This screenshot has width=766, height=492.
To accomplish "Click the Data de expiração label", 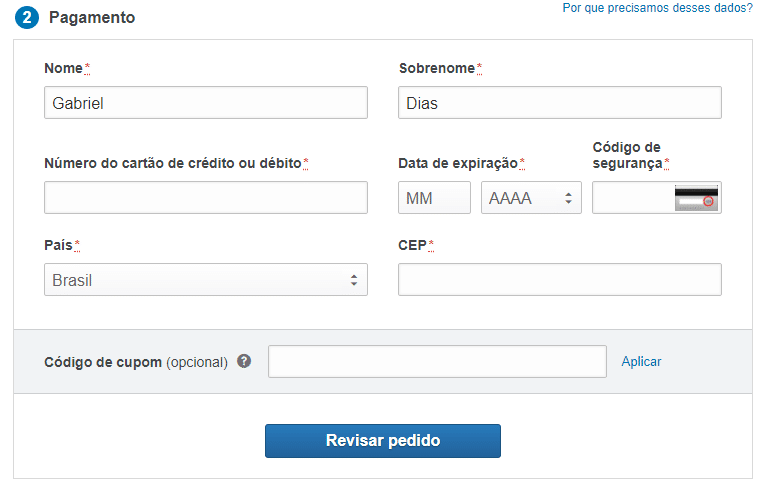I will coord(458,163).
